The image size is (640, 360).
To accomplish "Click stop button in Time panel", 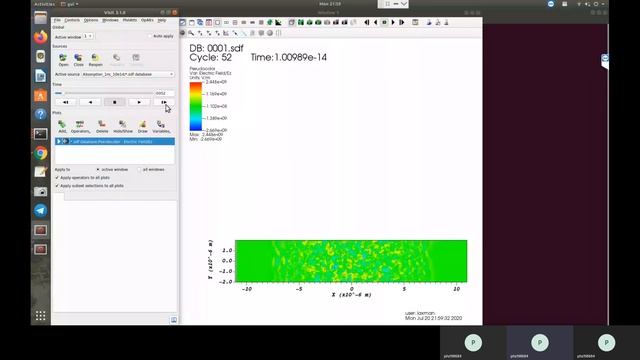I will [x=115, y=102].
